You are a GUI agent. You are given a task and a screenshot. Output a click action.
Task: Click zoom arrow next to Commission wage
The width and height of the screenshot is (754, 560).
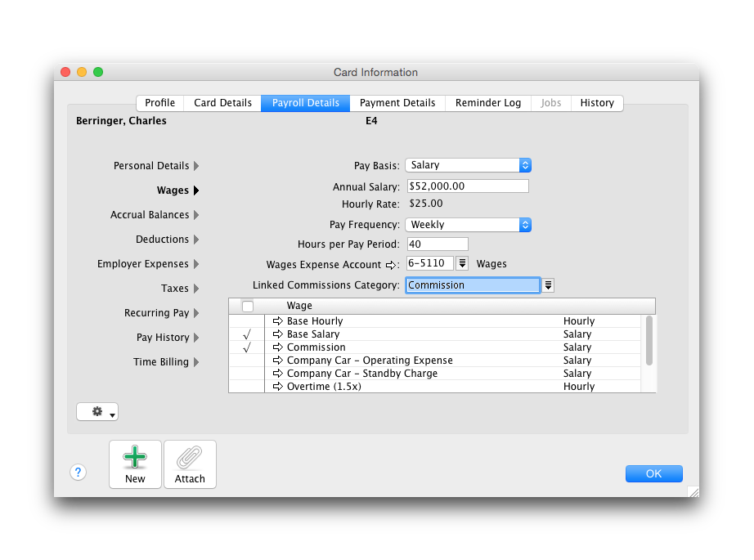[x=277, y=347]
